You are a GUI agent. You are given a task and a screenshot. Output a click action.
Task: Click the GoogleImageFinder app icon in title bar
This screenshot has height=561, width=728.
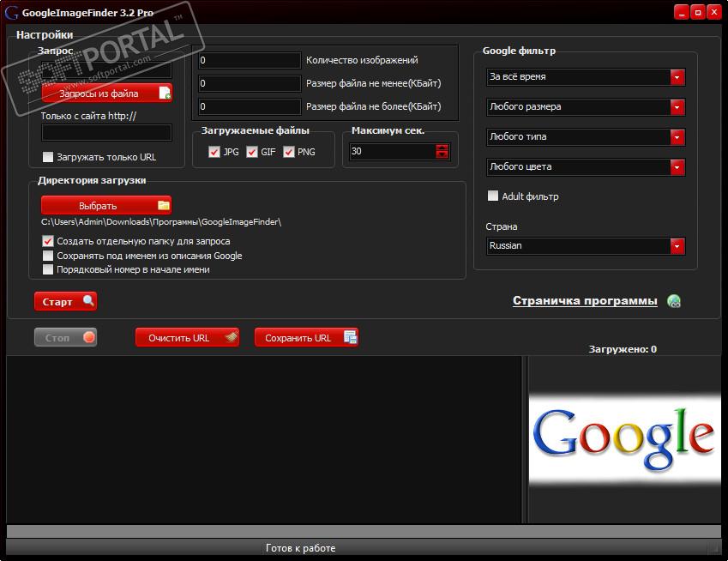11,13
